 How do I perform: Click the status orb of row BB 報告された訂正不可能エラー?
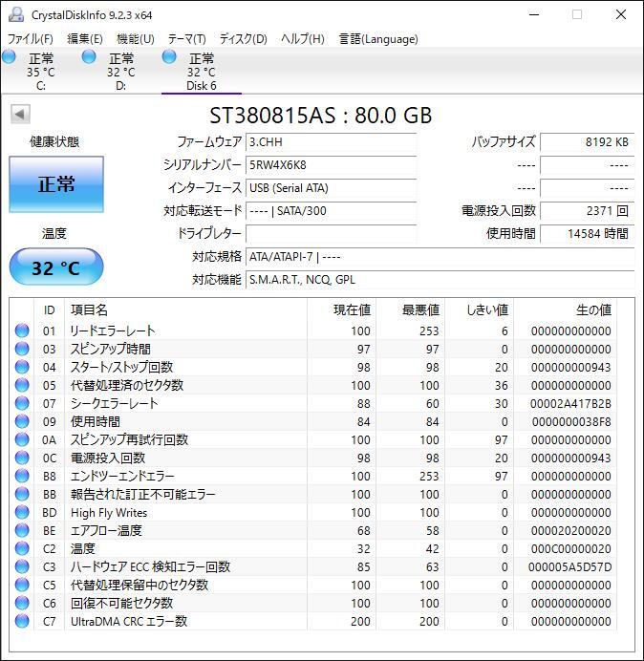(x=22, y=494)
